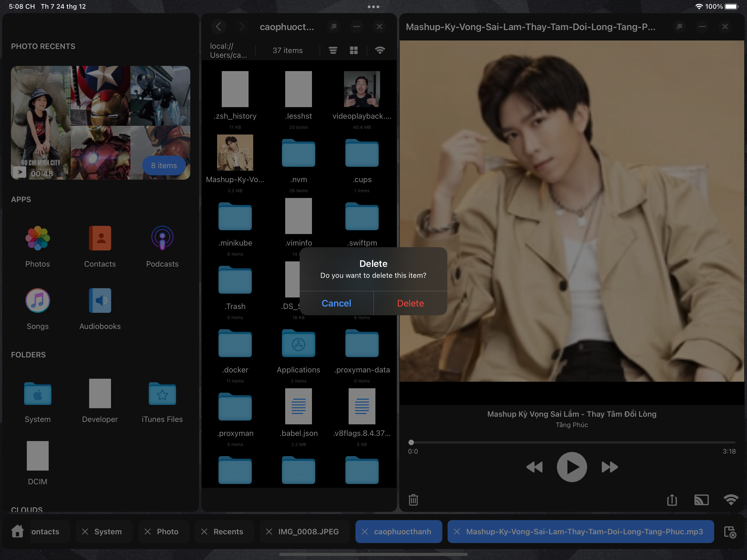This screenshot has width=747, height=560.
Task: Click the playback progress slider knob
Action: pos(411,442)
